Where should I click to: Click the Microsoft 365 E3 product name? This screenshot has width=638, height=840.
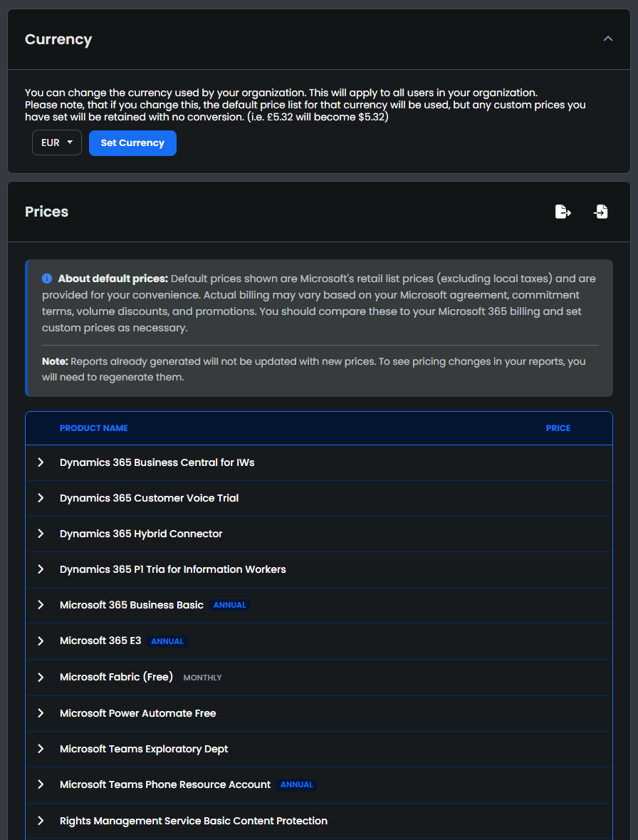pos(100,641)
